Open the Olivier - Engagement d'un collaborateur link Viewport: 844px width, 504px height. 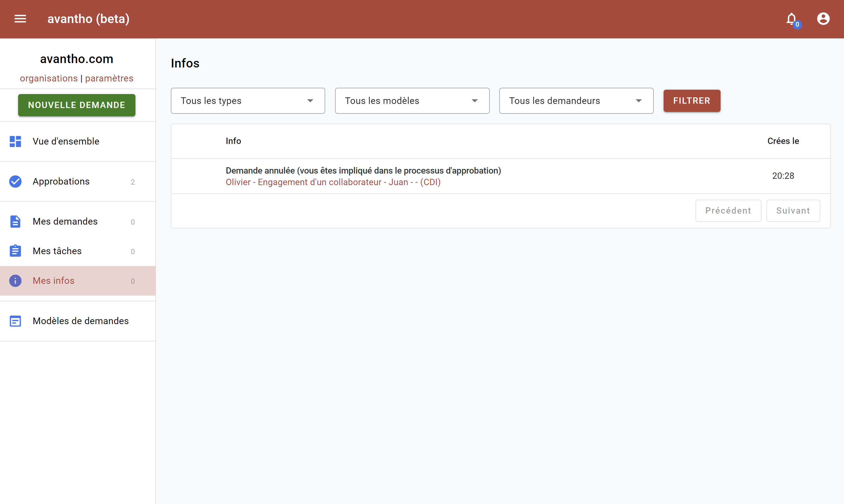333,182
